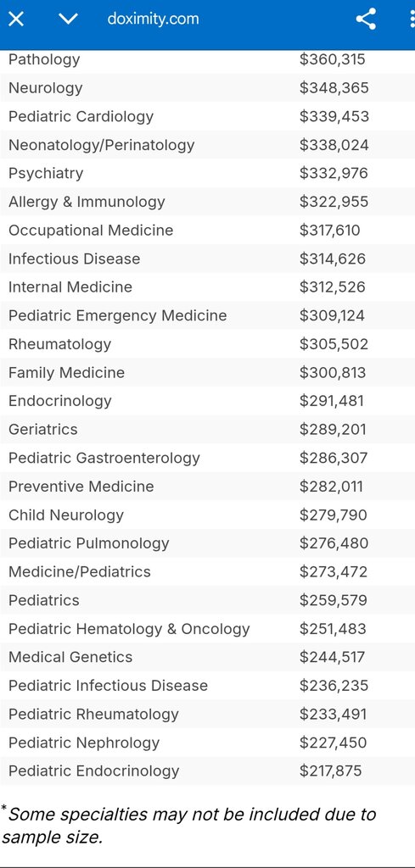This screenshot has width=415, height=868.
Task: Close the in-app browser with X icon
Action: click(16, 19)
